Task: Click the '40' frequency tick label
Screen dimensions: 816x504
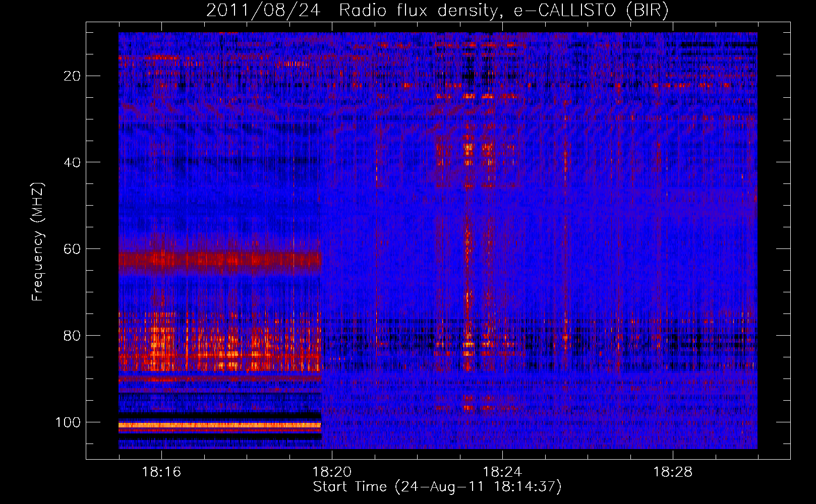Action: (x=73, y=162)
